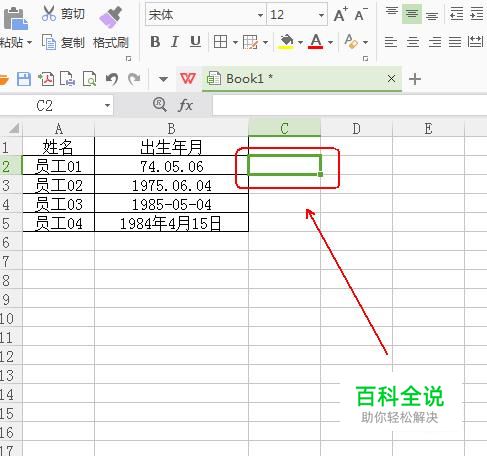Viewport: 487px width, 456px height.
Task: Open the font group dialog launcher
Action: point(365,59)
